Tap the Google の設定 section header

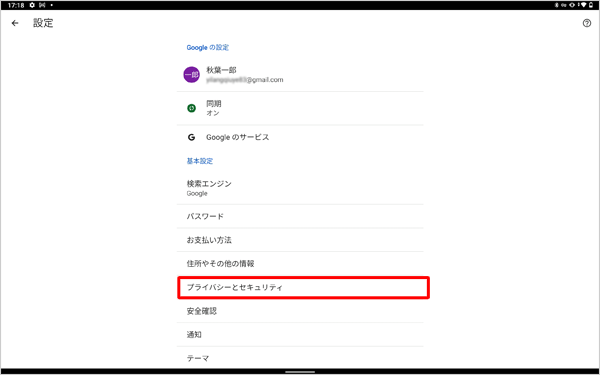(207, 47)
